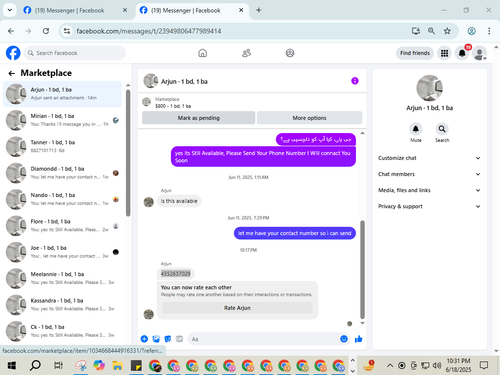Open Task View on taskbar
The width and height of the screenshot is (500, 375).
58,366
